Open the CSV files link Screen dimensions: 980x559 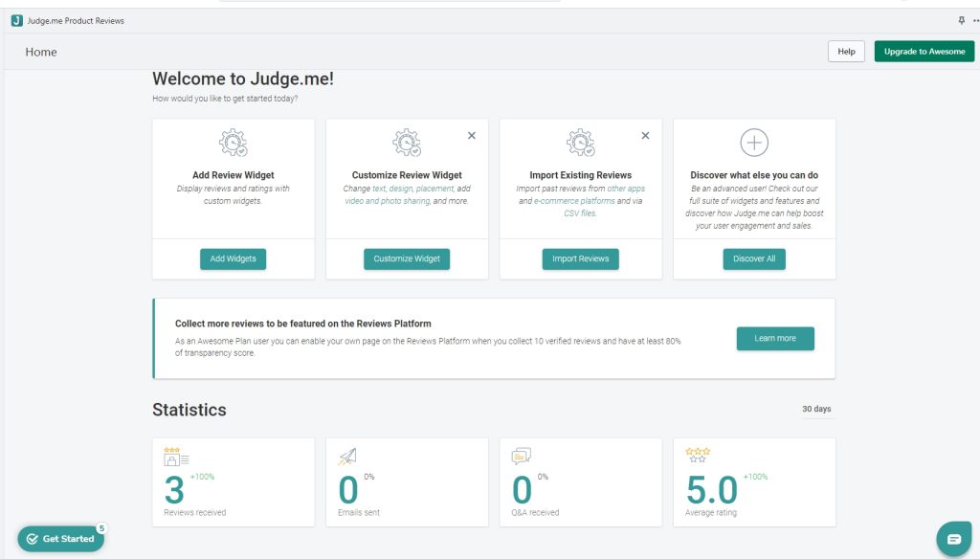pos(581,213)
